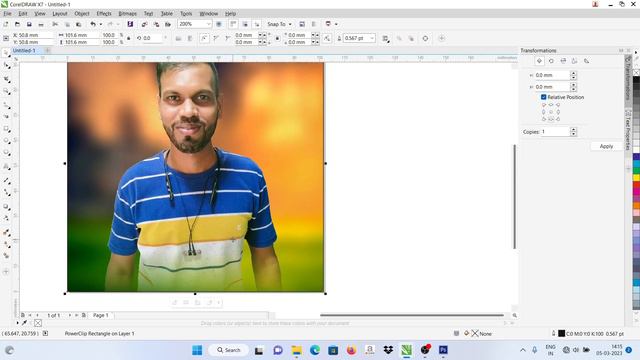Open the Position tab icon in Transformations

pos(540,61)
